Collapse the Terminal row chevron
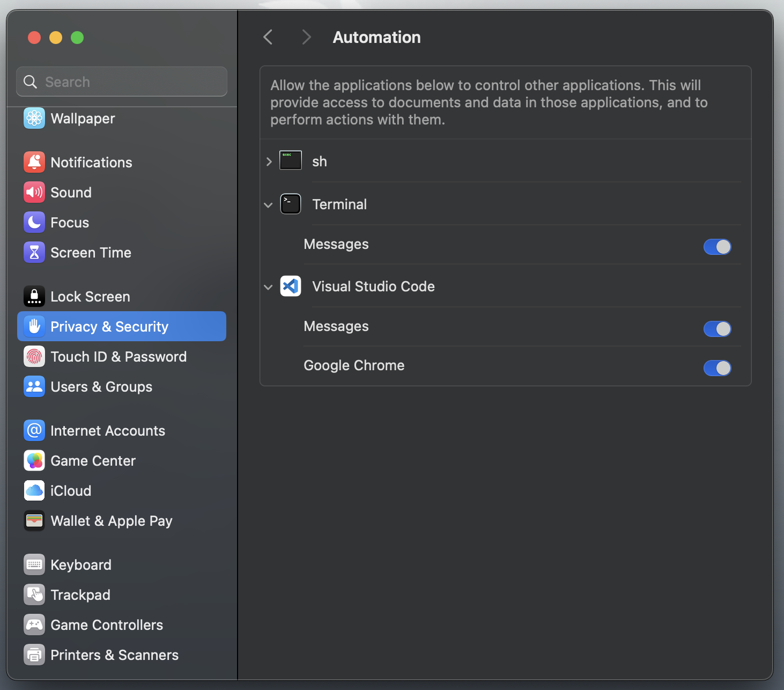Screen dimensions: 784x690 268,205
